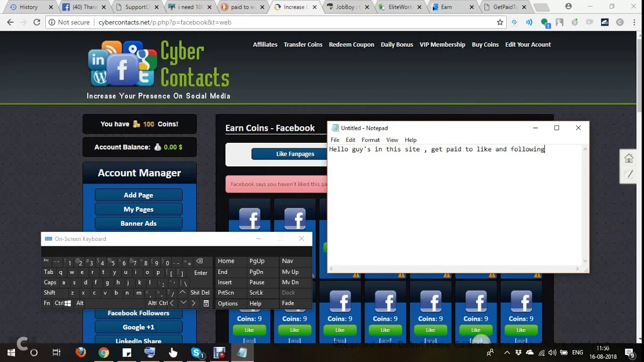Open Transfer Coins link
Viewport: 644px width, 362px height.
click(303, 44)
